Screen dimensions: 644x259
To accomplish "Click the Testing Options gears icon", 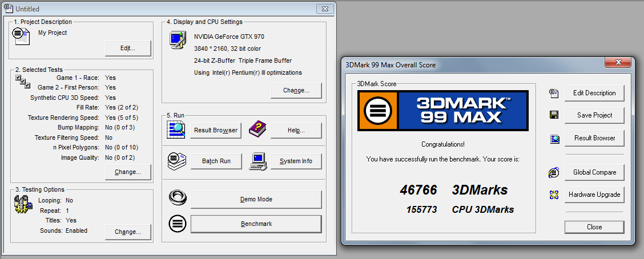I will 23,204.
